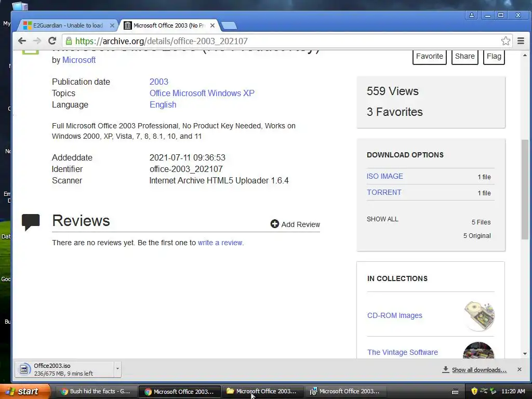
Task: Open the Windows start menu
Action: click(24, 392)
